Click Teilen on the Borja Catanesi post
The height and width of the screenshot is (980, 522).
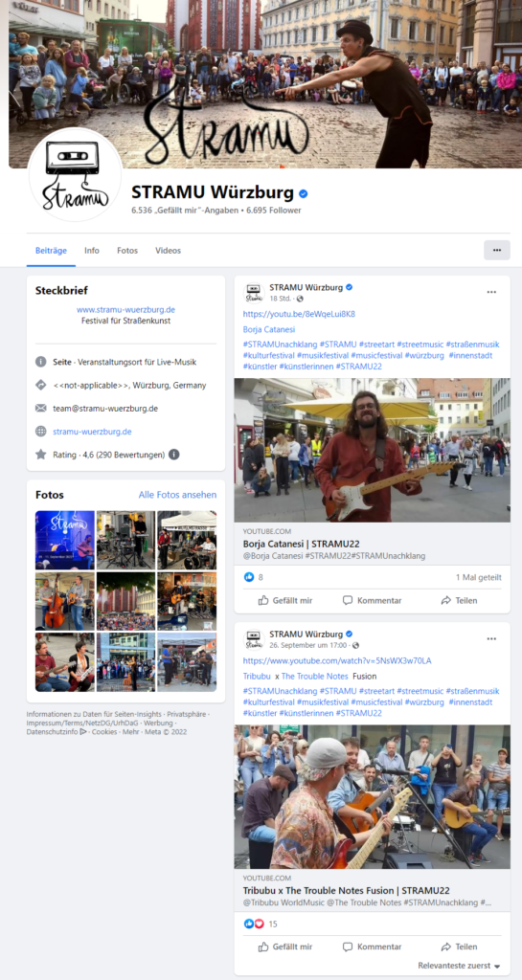[x=459, y=601]
